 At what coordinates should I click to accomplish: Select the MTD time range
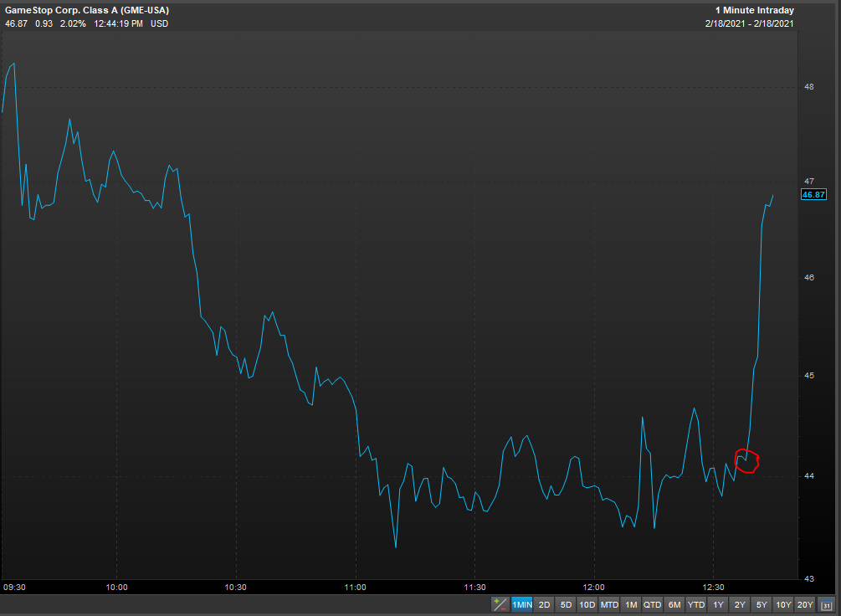pos(609,604)
